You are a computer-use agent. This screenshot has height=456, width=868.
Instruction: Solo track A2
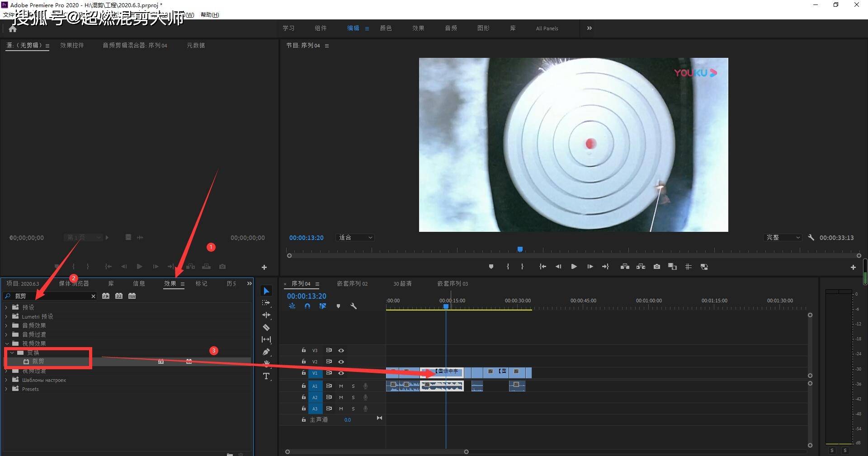353,397
